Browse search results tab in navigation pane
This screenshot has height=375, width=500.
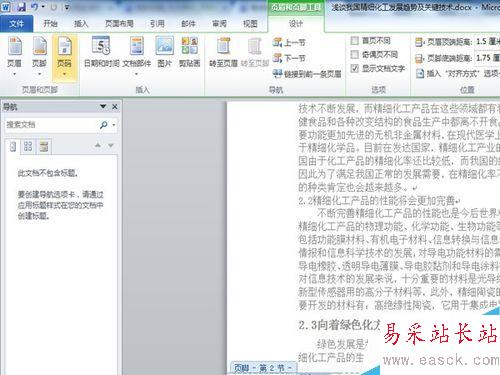coord(44,146)
